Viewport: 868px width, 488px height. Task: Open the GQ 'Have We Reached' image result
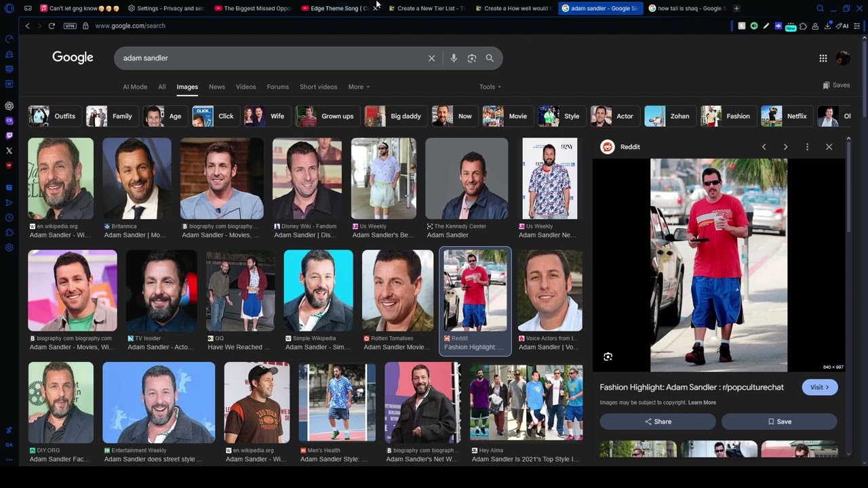pyautogui.click(x=240, y=291)
